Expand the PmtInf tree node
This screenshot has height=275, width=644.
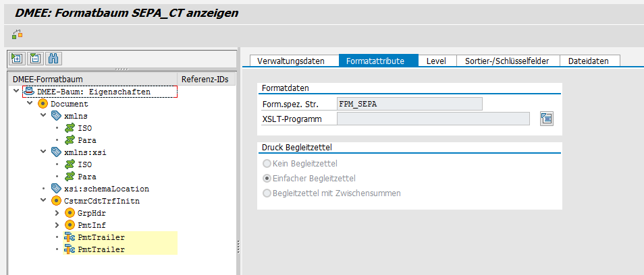[x=56, y=225]
